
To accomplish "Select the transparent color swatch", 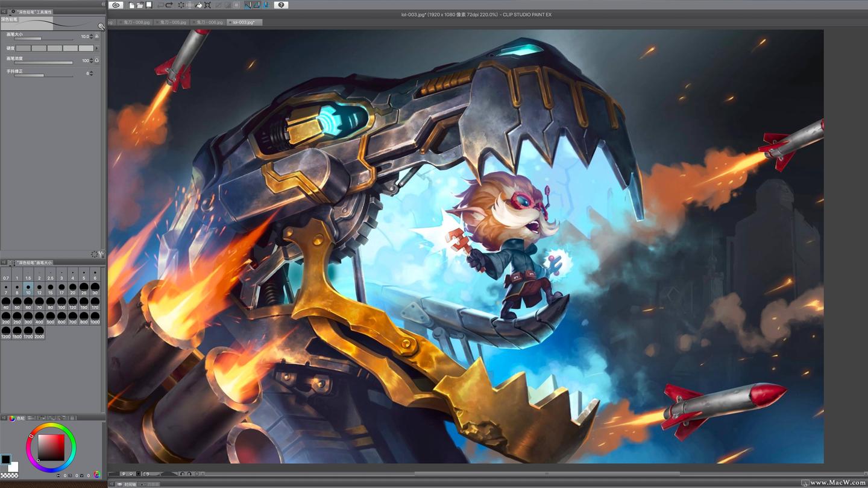I will 9,475.
